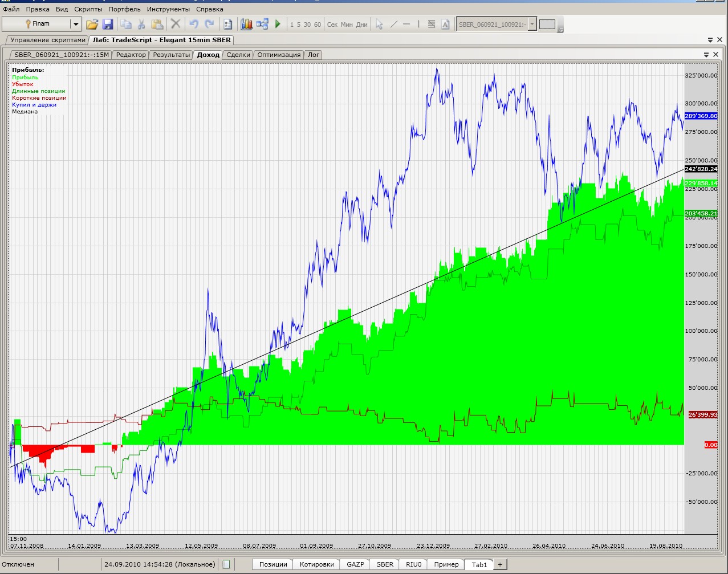
Task: Select the text label tool icon
Action: tap(445, 24)
